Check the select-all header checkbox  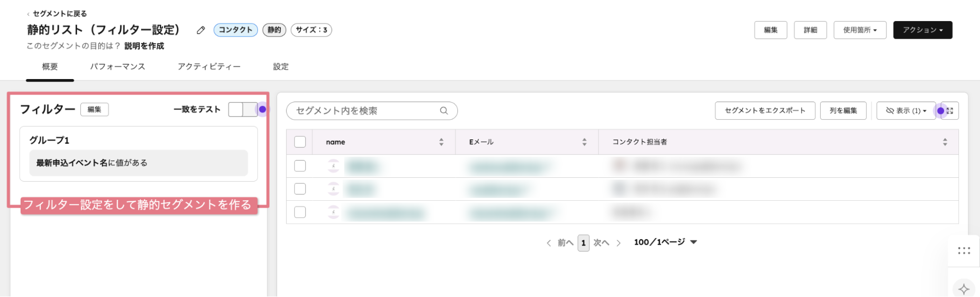[300, 142]
